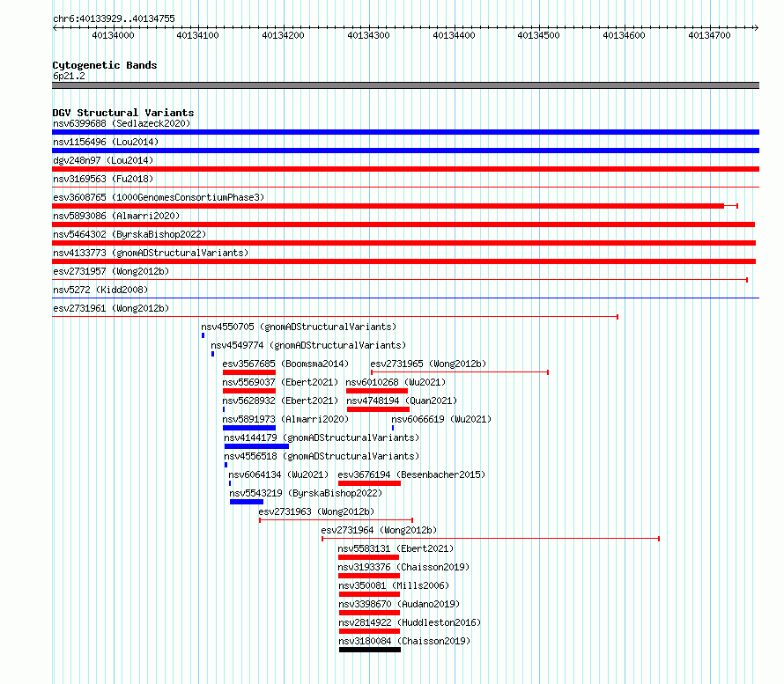
Task: Click the esv2731961 (Wong2012b) label
Action: tap(111, 308)
